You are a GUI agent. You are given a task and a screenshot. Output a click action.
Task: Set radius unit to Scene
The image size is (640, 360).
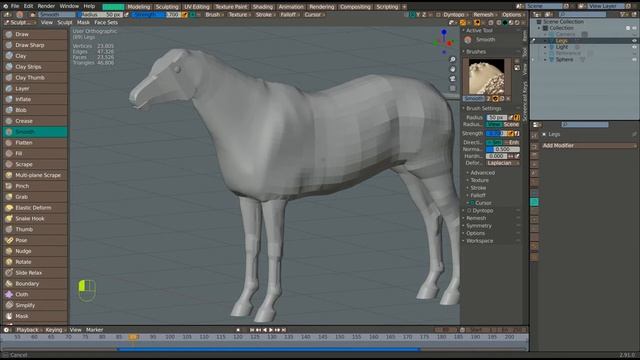click(511, 124)
